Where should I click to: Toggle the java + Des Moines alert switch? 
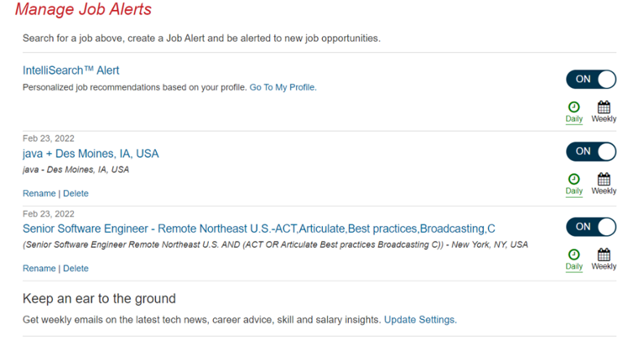pos(591,152)
